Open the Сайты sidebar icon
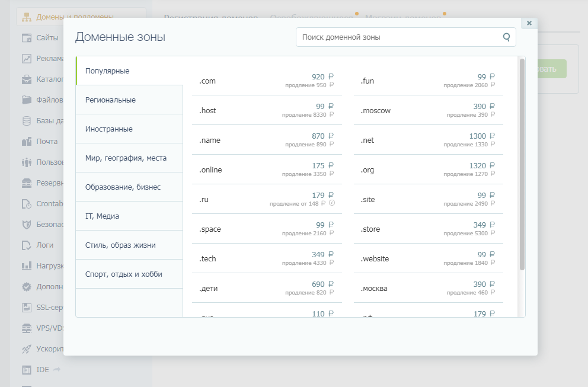The height and width of the screenshot is (387, 588). click(27, 38)
